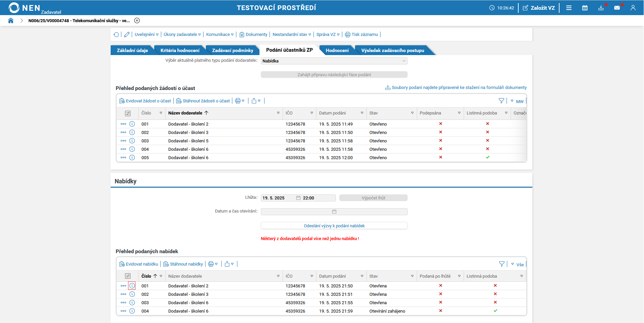The height and width of the screenshot is (323, 644).
Task: Expand the Správa VZ dropdown
Action: pos(328,35)
